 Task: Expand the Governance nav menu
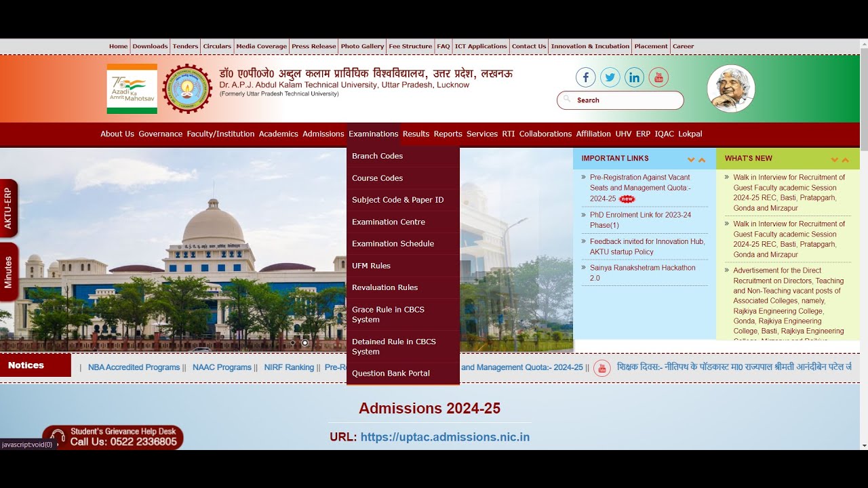pos(161,134)
